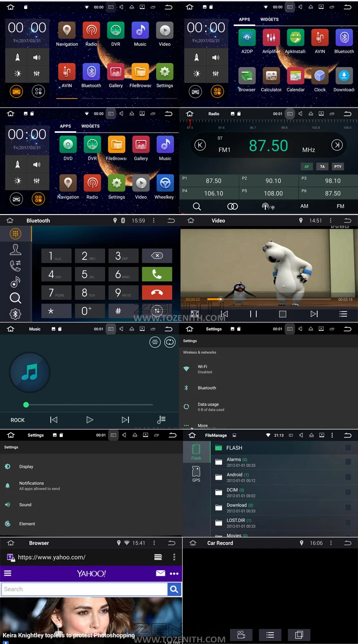Screen dimensions: 358x644
Task: Select the GPS storage tab
Action: click(x=196, y=474)
